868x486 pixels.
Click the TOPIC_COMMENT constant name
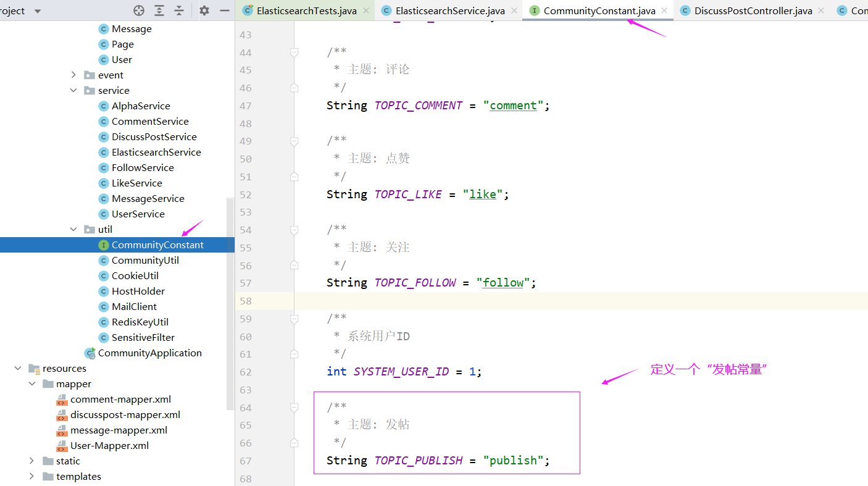coord(419,106)
